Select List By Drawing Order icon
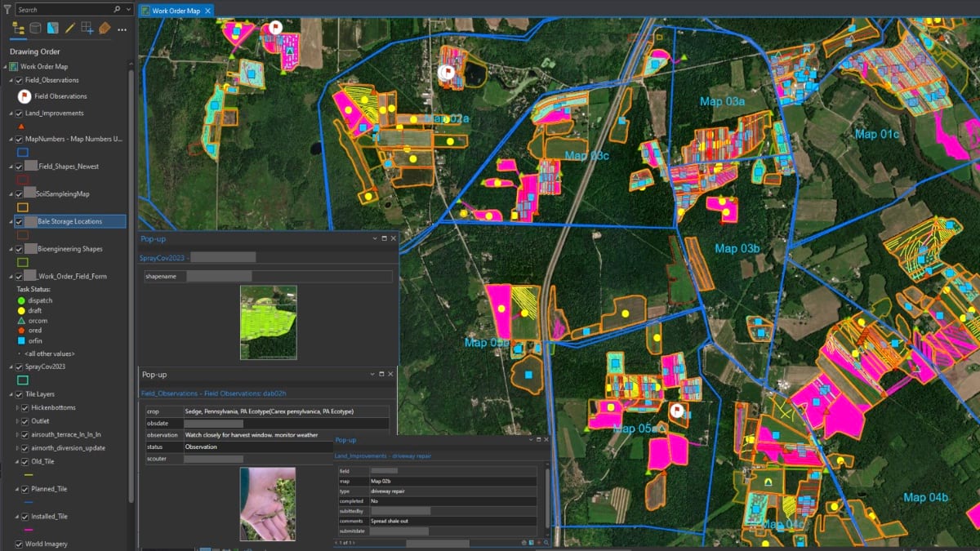 click(x=19, y=29)
